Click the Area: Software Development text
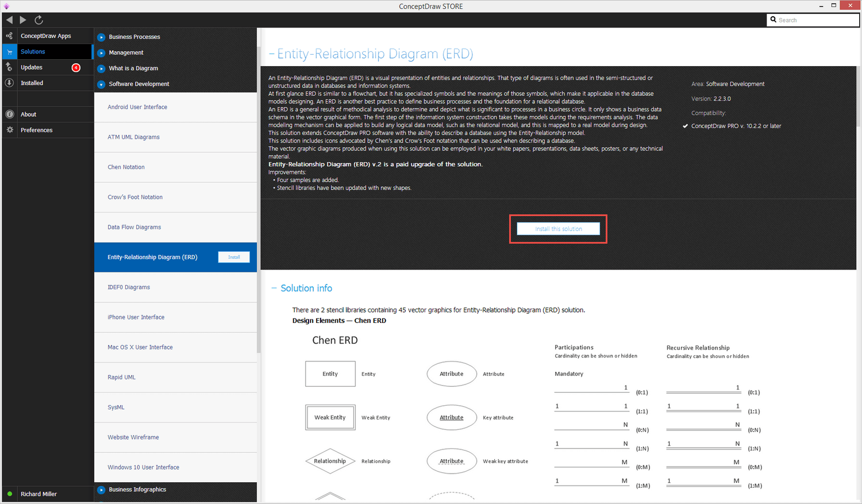This screenshot has height=504, width=862. click(x=728, y=84)
